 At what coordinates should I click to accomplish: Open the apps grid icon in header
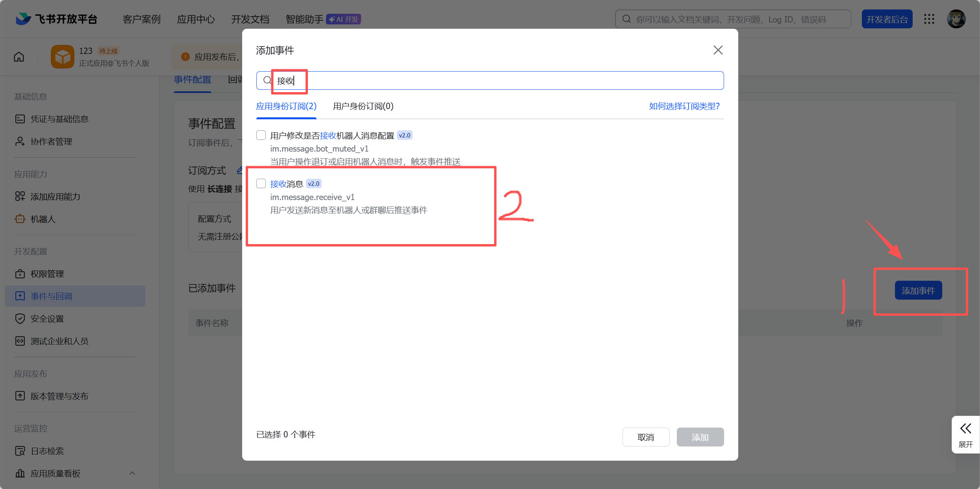[929, 19]
